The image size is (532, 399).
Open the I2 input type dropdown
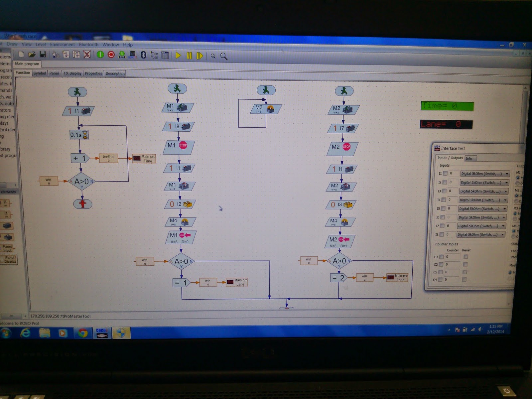[484, 183]
